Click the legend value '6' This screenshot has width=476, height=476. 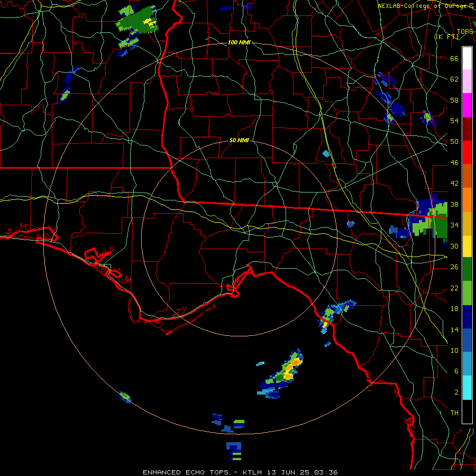(456, 371)
